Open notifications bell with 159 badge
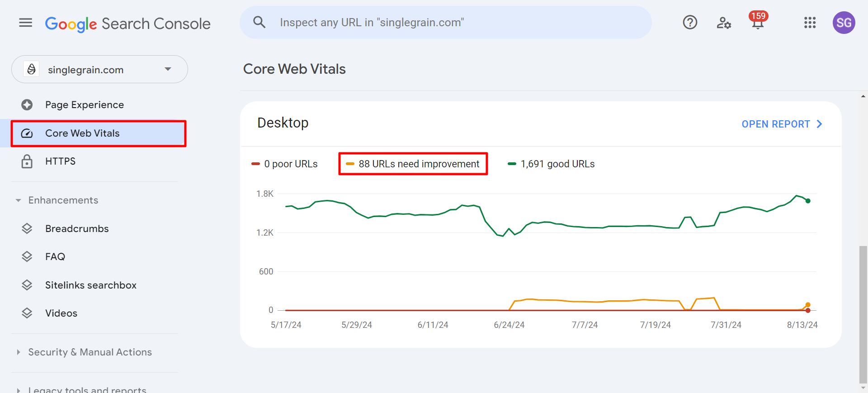 point(758,21)
